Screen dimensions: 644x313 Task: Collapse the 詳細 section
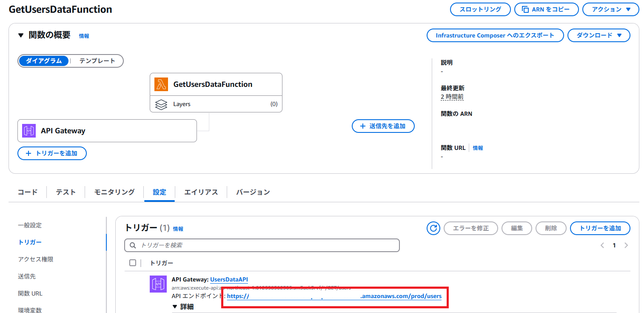pyautogui.click(x=175, y=307)
